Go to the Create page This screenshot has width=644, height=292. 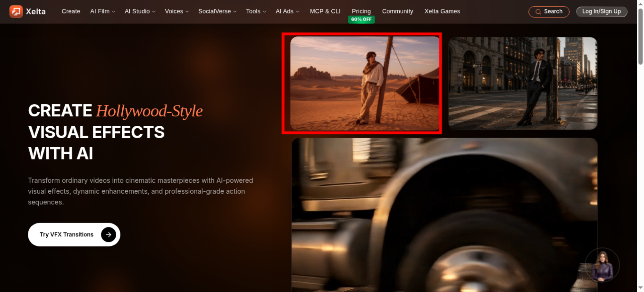71,11
